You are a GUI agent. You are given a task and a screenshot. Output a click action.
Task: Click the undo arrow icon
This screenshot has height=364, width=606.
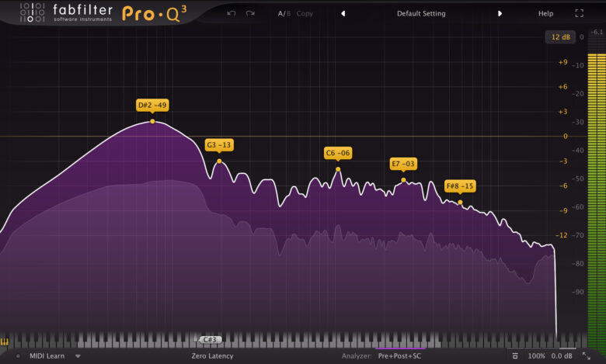point(231,13)
